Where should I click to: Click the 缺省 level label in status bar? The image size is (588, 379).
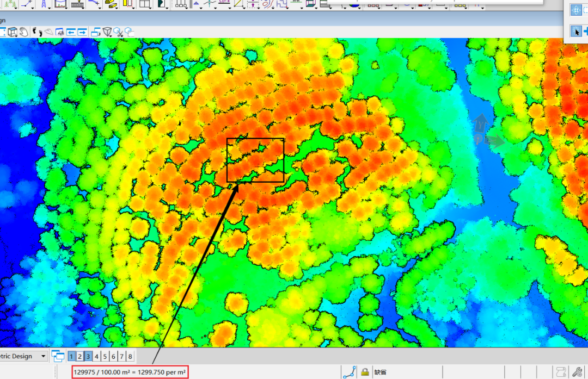pos(380,372)
